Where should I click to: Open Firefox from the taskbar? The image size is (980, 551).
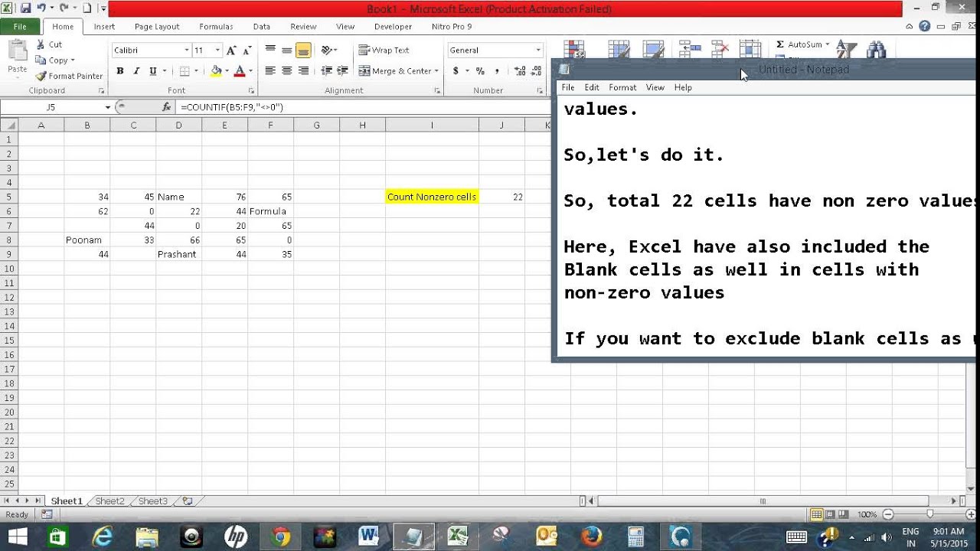[591, 536]
